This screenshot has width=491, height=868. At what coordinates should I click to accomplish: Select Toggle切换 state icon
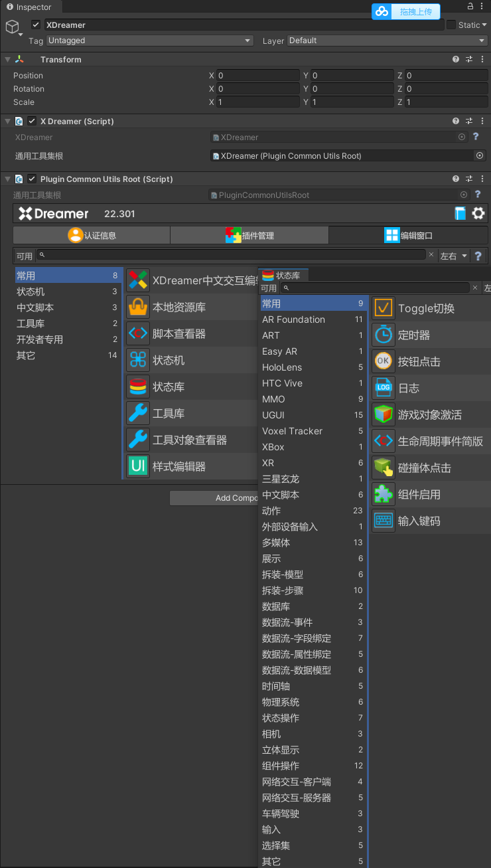(384, 308)
